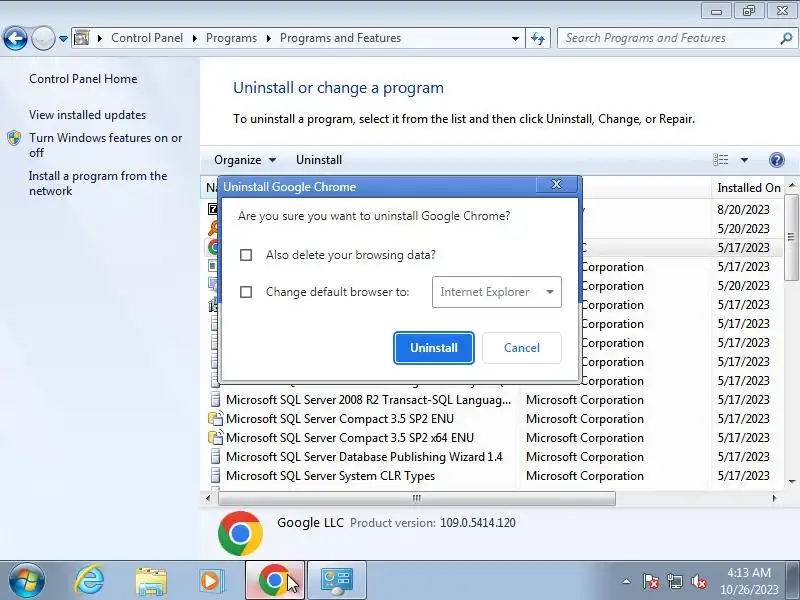The image size is (800, 600).
Task: Click icon of SQL Server Compact 3.5 SP2 x64 ENU
Action: (215, 438)
